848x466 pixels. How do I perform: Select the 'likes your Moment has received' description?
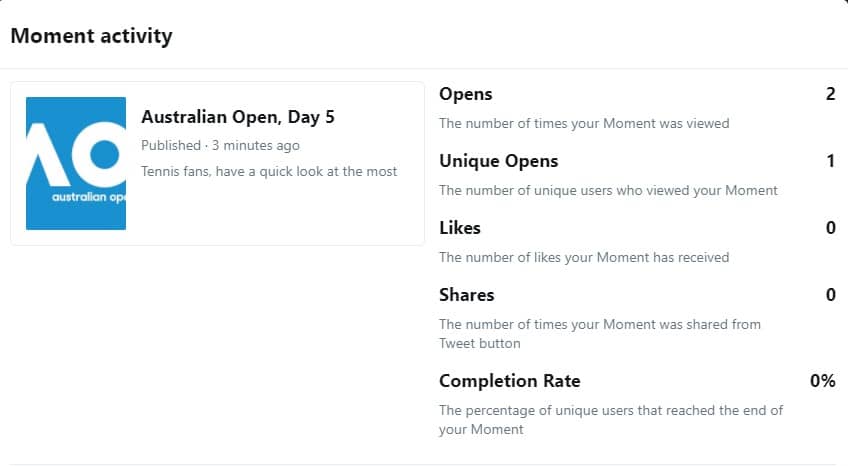coord(584,257)
